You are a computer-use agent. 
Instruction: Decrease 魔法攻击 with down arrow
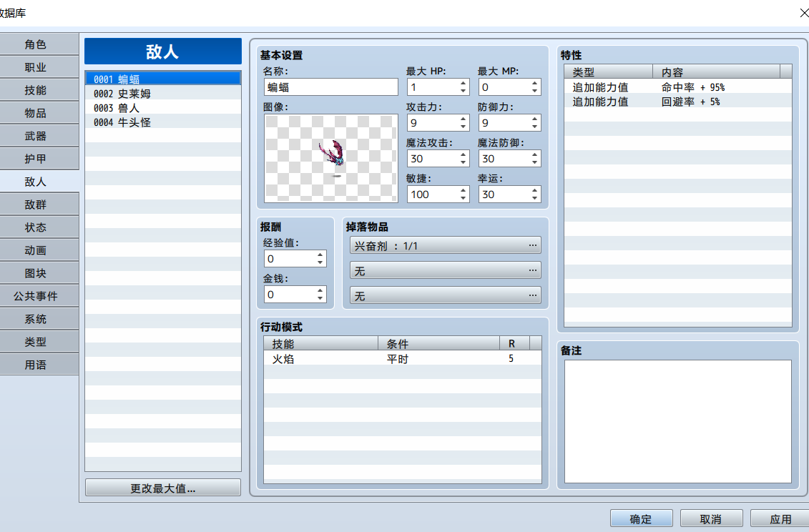(464, 162)
